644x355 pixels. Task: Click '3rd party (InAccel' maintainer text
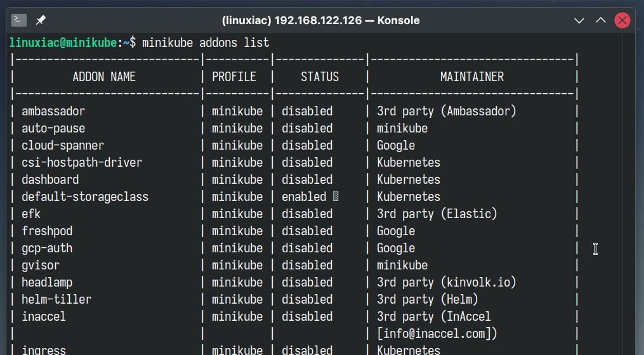tap(434, 317)
